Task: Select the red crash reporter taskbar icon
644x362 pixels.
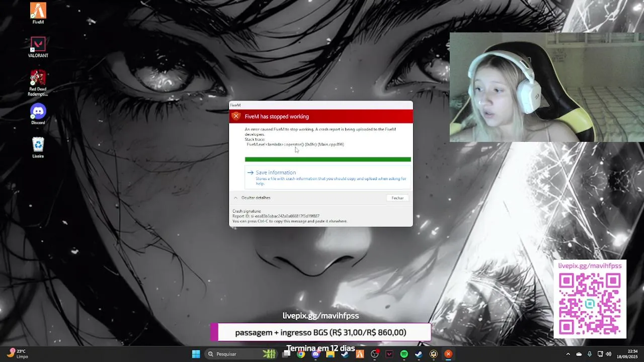Action: [448, 354]
